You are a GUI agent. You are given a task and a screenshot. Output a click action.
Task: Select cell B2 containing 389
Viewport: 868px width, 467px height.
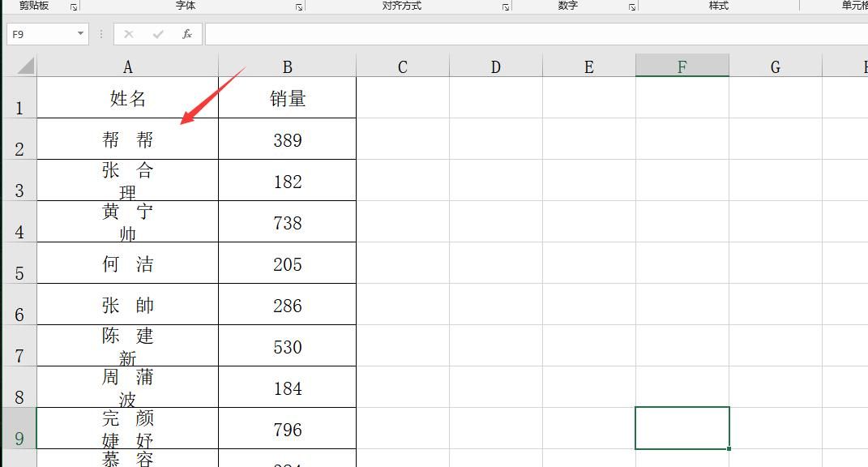pos(287,139)
